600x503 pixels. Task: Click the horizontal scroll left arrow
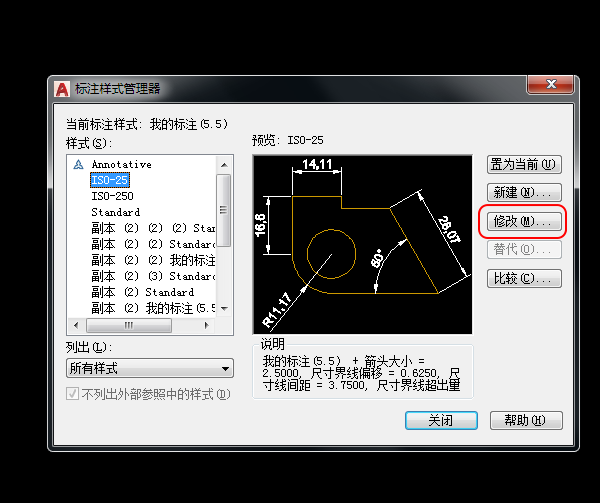(76, 325)
